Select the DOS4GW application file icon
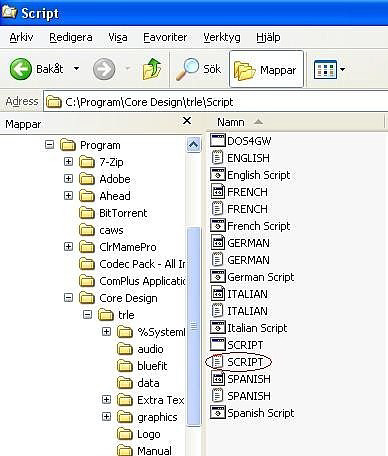388x456 pixels. 217,140
